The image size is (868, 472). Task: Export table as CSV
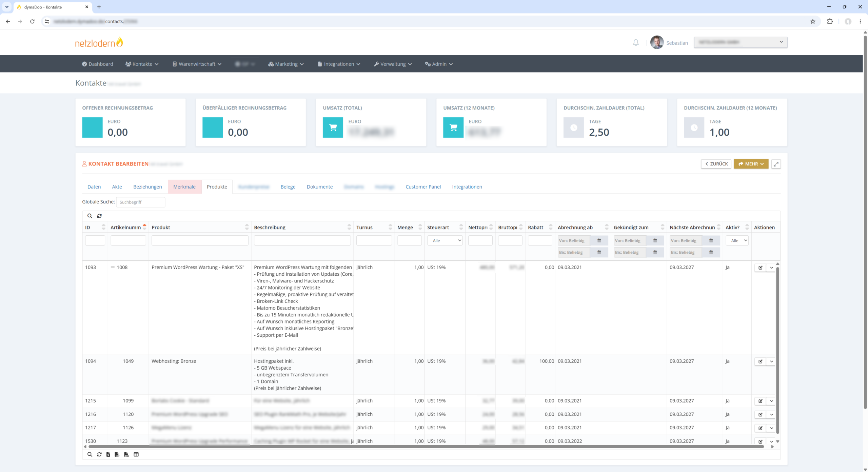[x=126, y=454]
